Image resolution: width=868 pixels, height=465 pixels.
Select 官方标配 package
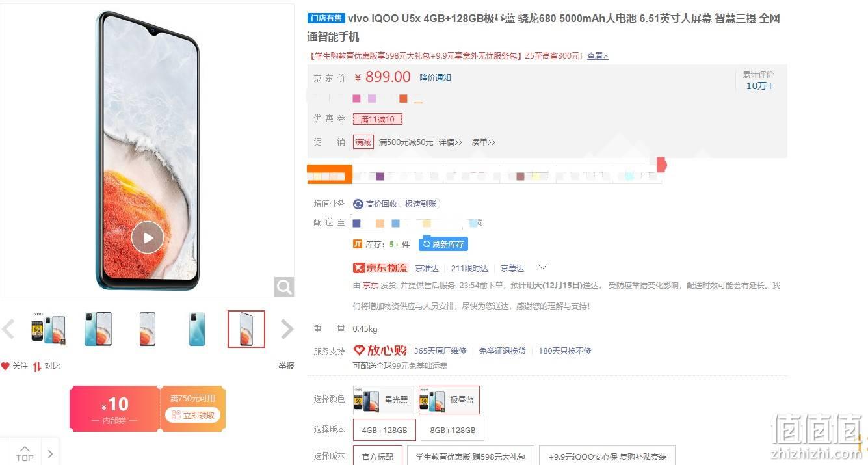click(378, 457)
